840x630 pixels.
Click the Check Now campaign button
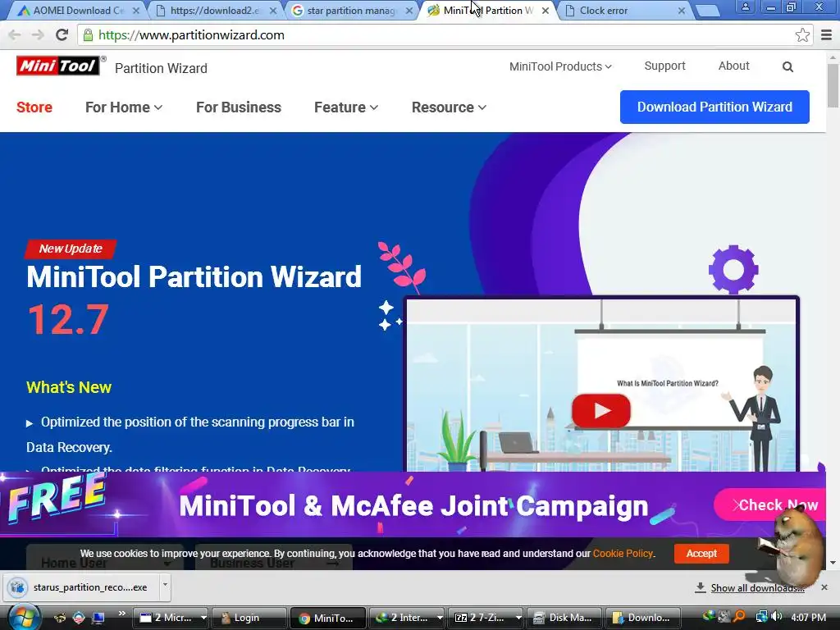(769, 504)
